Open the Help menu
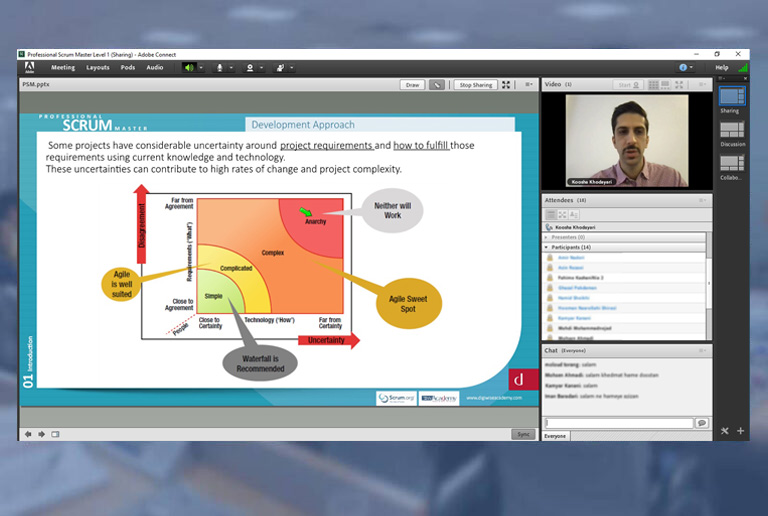 721,68
